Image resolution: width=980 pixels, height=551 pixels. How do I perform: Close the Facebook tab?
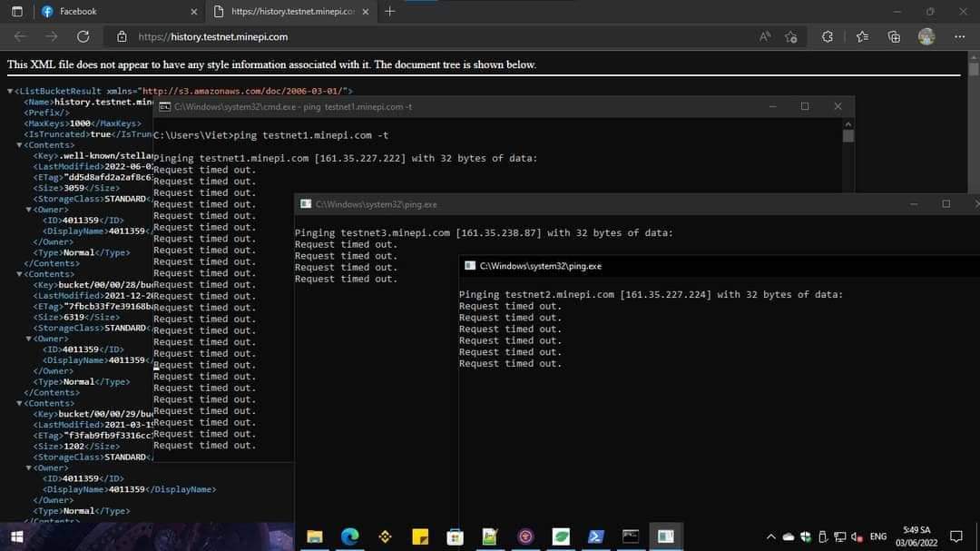tap(194, 11)
